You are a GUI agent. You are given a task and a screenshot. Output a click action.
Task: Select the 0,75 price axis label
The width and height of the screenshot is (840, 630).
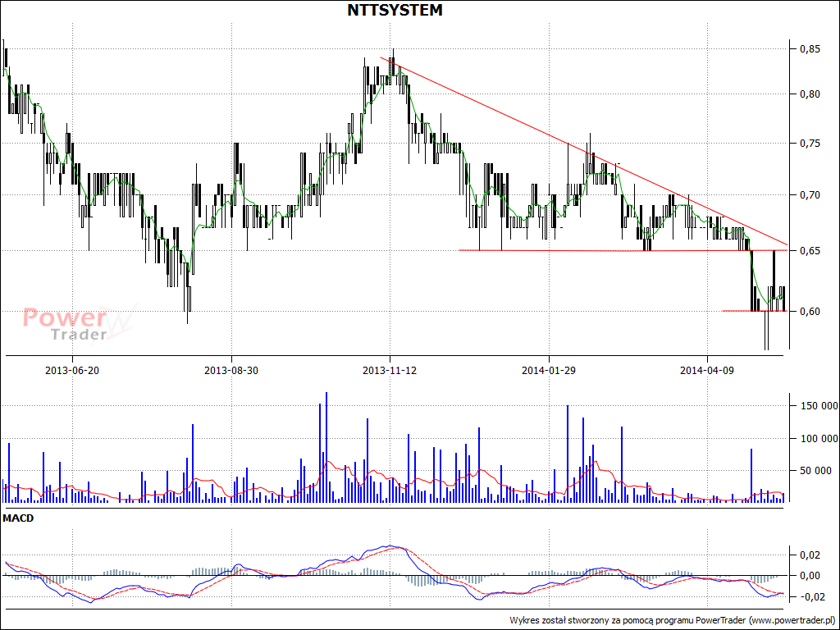pos(810,144)
